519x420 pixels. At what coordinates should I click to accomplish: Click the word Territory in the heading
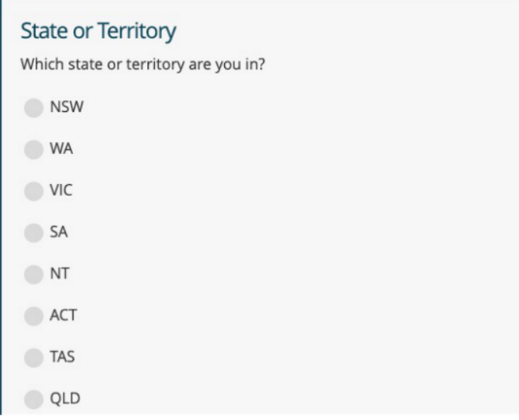click(137, 32)
